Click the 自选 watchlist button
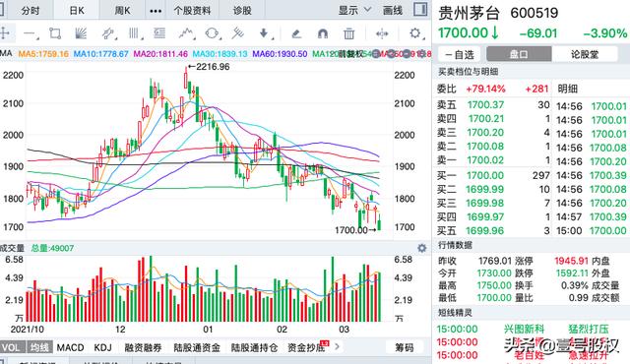 460,54
